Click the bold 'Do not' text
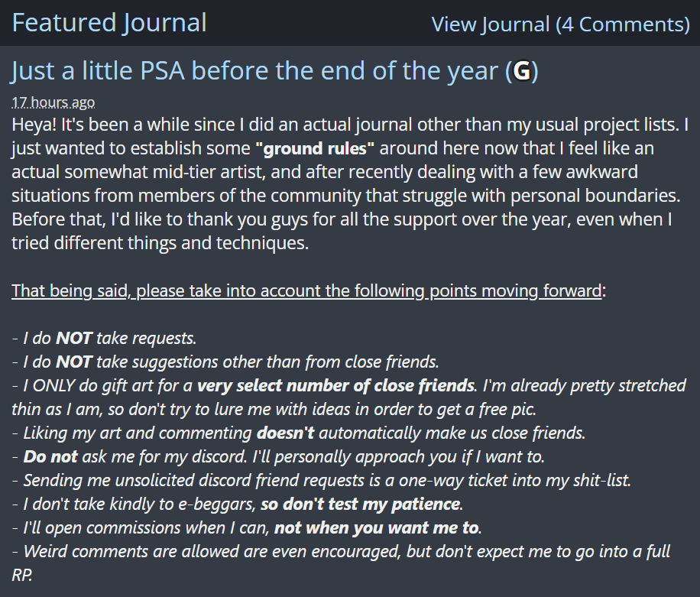The height and width of the screenshot is (597, 700). 50,457
